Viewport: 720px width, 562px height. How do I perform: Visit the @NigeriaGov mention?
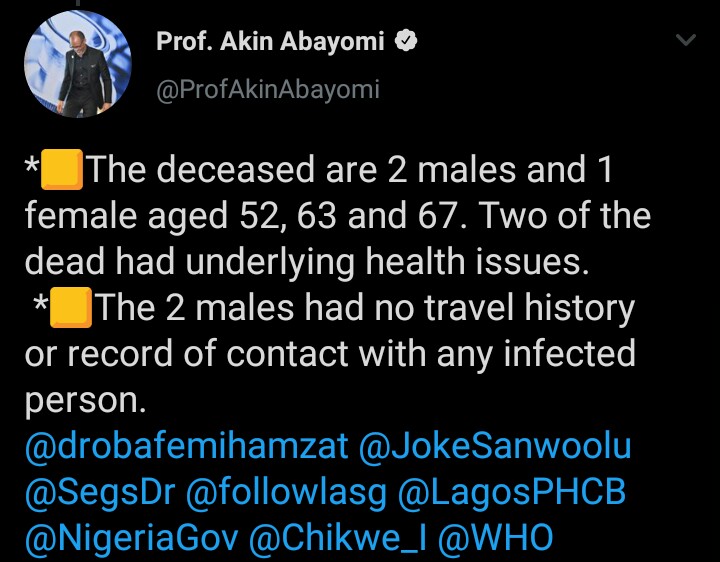pos(129,538)
